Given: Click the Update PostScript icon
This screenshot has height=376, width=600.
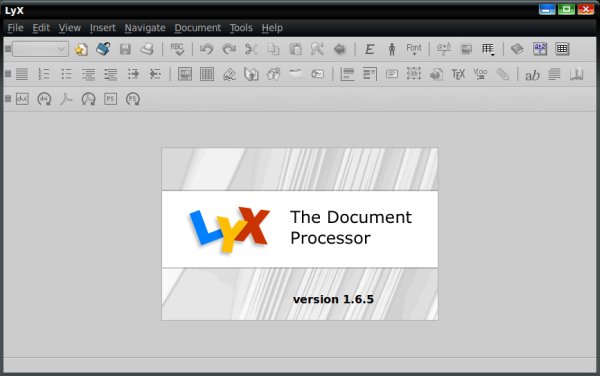Looking at the screenshot, I should coord(133,99).
